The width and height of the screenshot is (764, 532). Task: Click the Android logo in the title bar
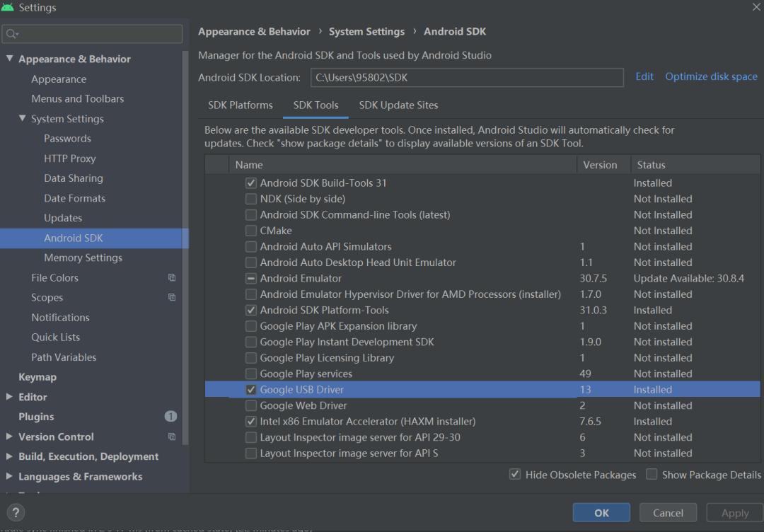pyautogui.click(x=9, y=7)
